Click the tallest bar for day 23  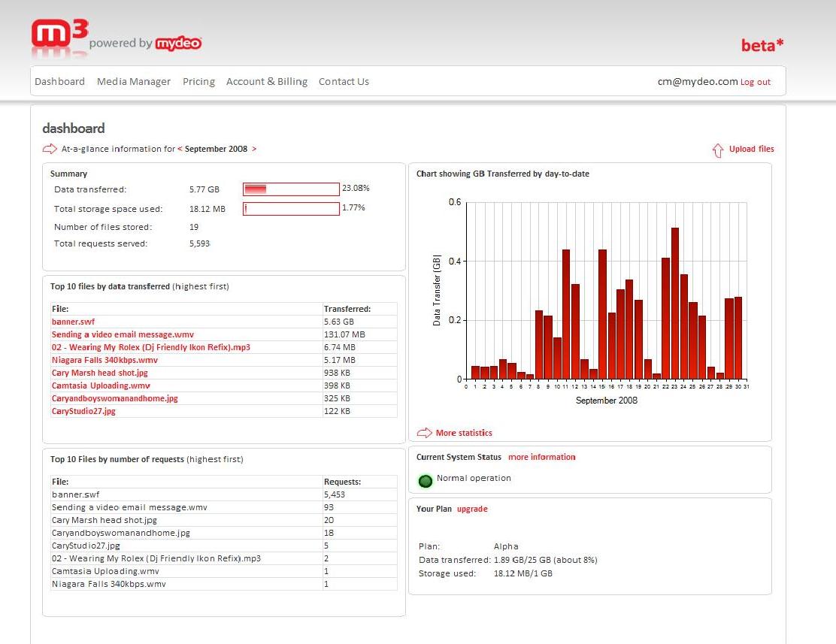point(675,304)
